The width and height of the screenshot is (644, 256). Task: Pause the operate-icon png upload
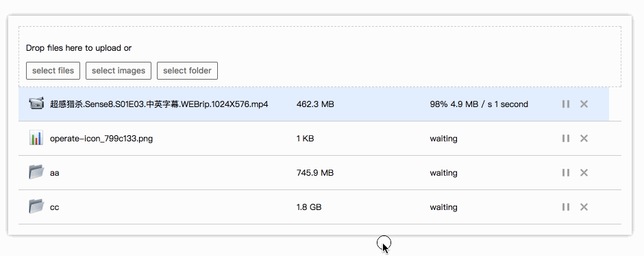pos(565,138)
